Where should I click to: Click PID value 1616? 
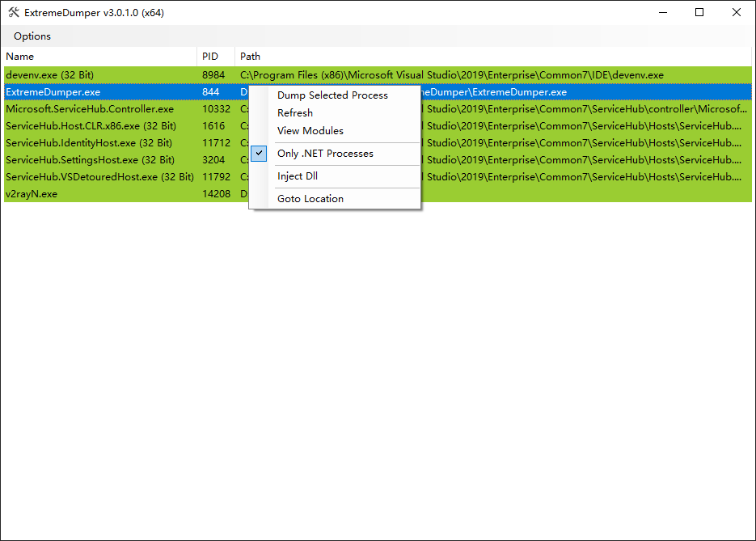pos(213,126)
